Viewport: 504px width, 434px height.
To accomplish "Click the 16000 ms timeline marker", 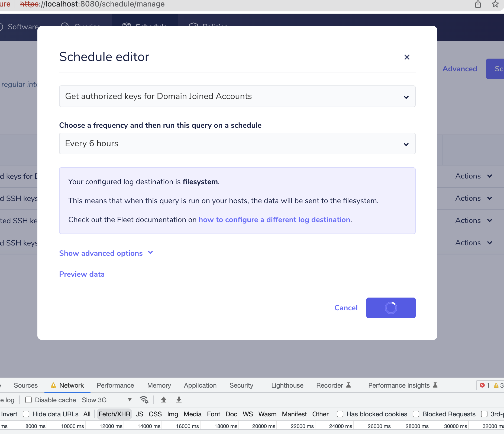I will [x=187, y=426].
